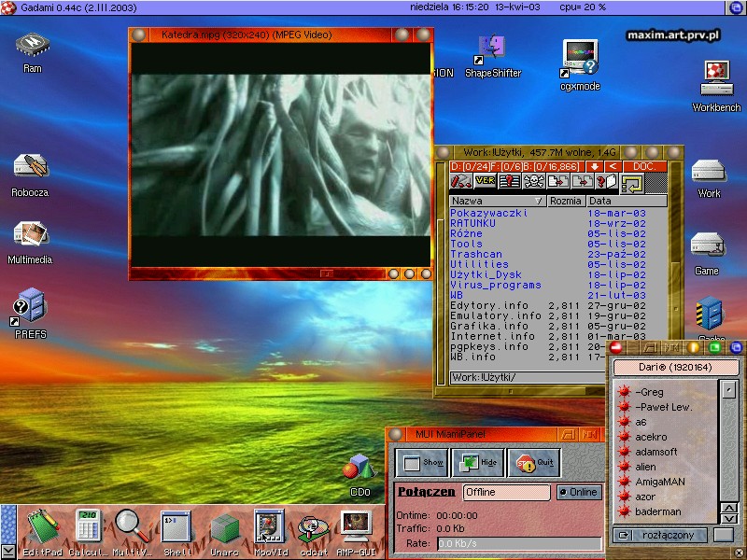Click the contact list scroll down arrow

tap(729, 519)
